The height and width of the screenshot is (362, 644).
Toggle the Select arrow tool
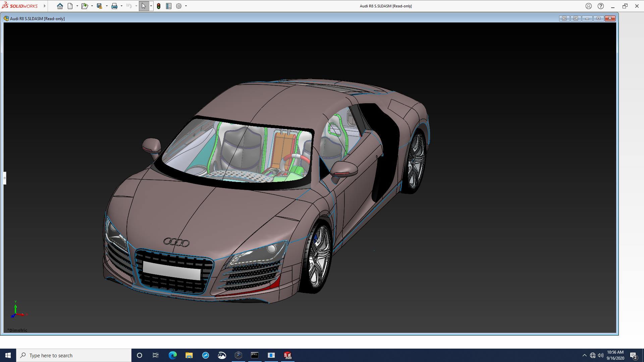pyautogui.click(x=144, y=6)
